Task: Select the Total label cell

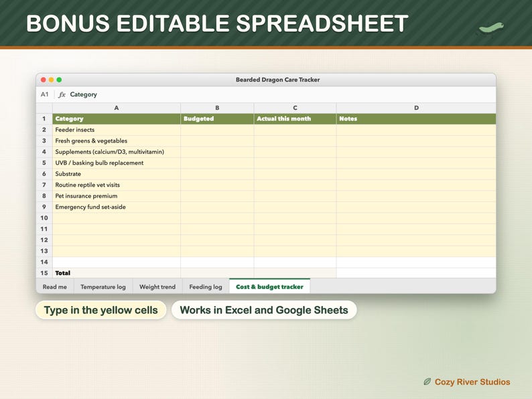Action: pyautogui.click(x=117, y=273)
